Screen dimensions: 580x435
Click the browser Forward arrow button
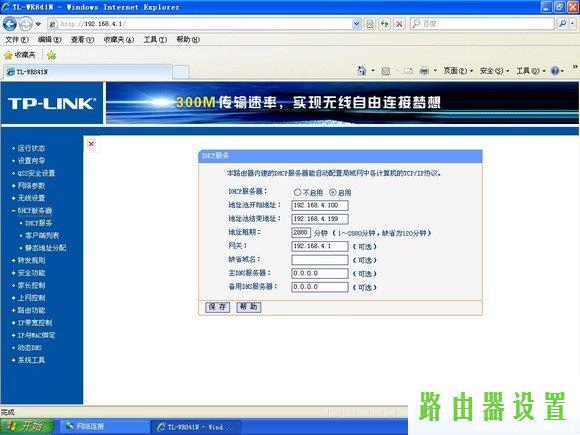point(26,24)
